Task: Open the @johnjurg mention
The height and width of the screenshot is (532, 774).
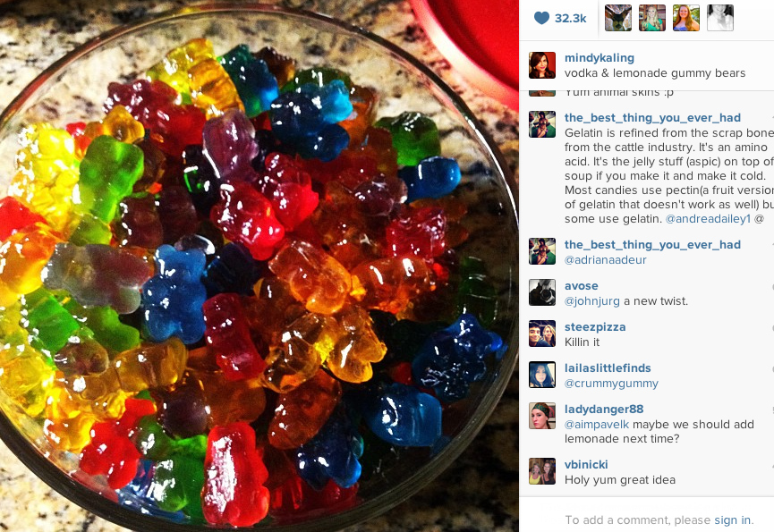Action: click(591, 300)
